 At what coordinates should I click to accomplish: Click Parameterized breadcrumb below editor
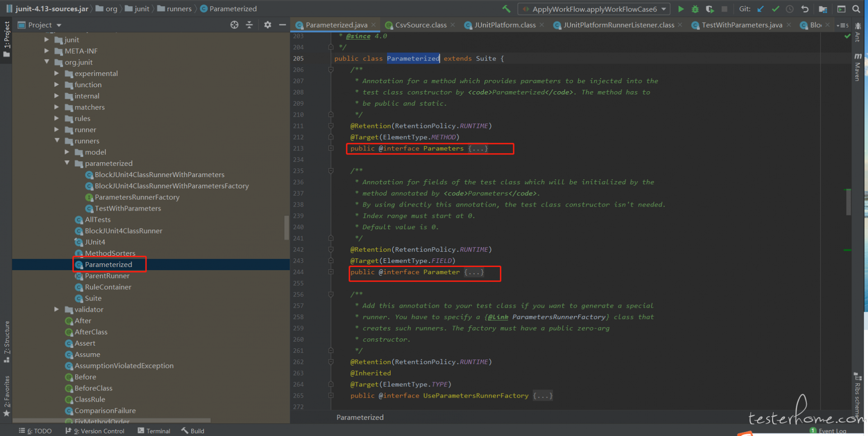(x=360, y=417)
